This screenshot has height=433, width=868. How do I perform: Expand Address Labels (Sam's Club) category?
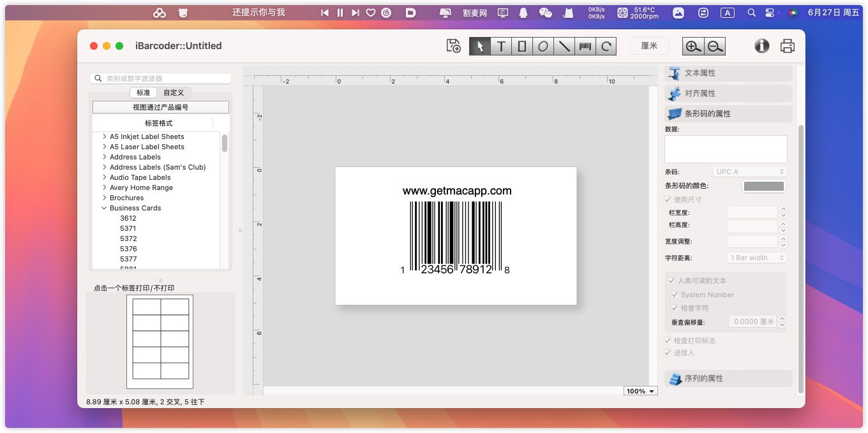tap(104, 167)
